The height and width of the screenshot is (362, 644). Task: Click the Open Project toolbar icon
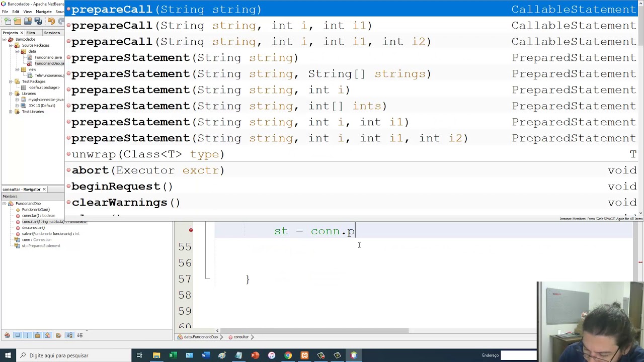(x=28, y=21)
